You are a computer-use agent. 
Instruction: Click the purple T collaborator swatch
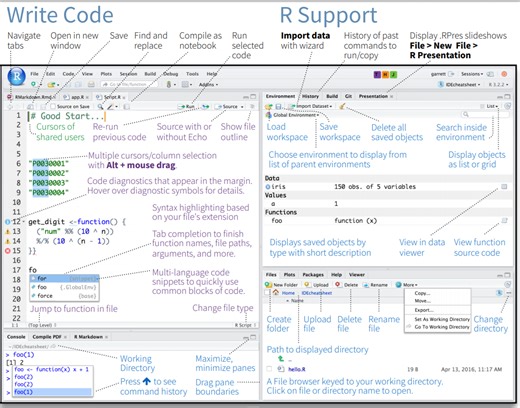click(x=377, y=74)
